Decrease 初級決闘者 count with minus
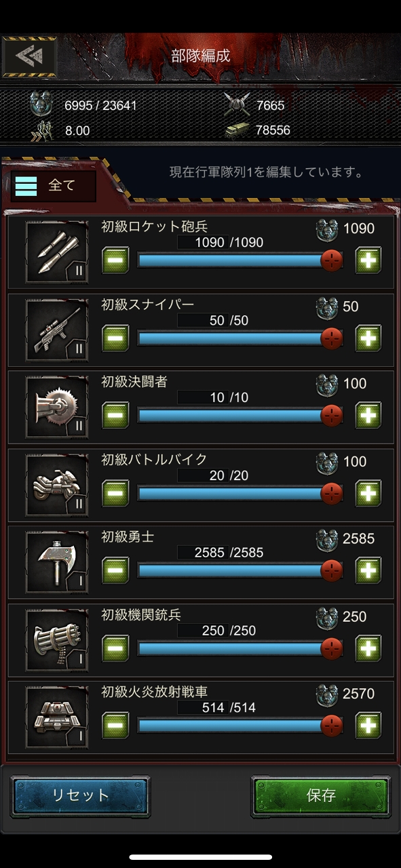 pyautogui.click(x=115, y=415)
